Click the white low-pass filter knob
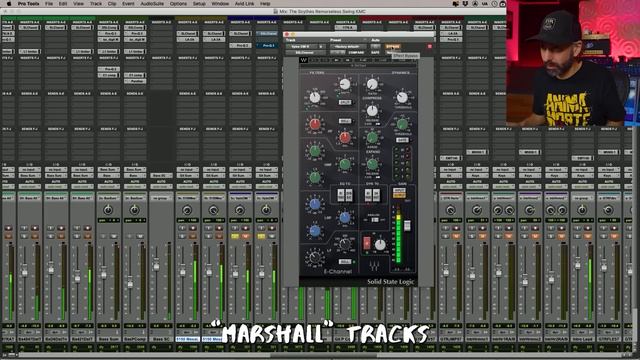The image size is (640, 360). click(345, 84)
